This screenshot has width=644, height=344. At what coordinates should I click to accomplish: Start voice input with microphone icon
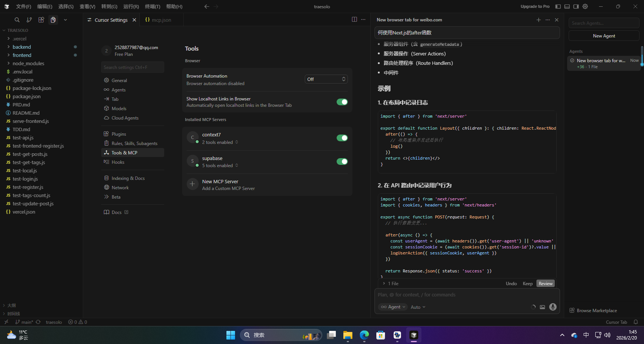(x=553, y=307)
